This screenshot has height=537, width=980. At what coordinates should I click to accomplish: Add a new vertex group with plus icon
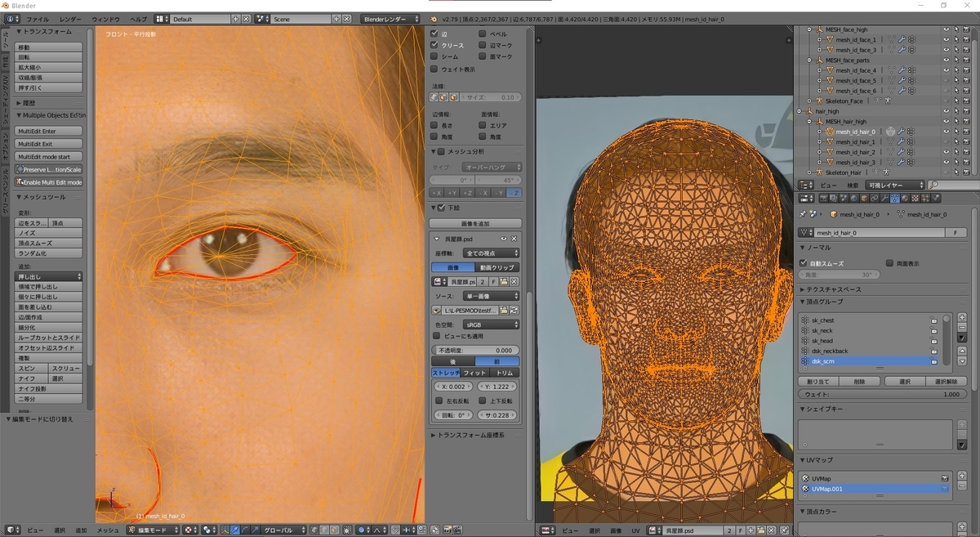pyautogui.click(x=962, y=317)
